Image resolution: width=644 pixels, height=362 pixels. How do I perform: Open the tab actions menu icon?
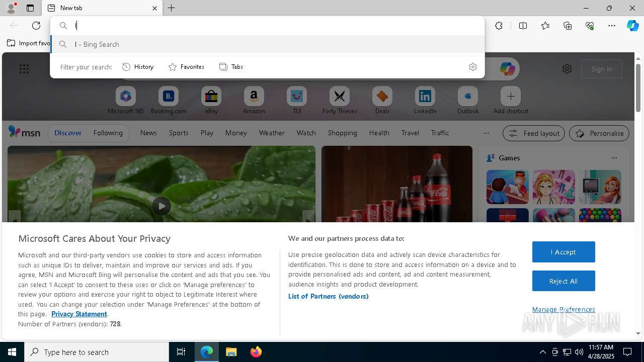point(30,8)
